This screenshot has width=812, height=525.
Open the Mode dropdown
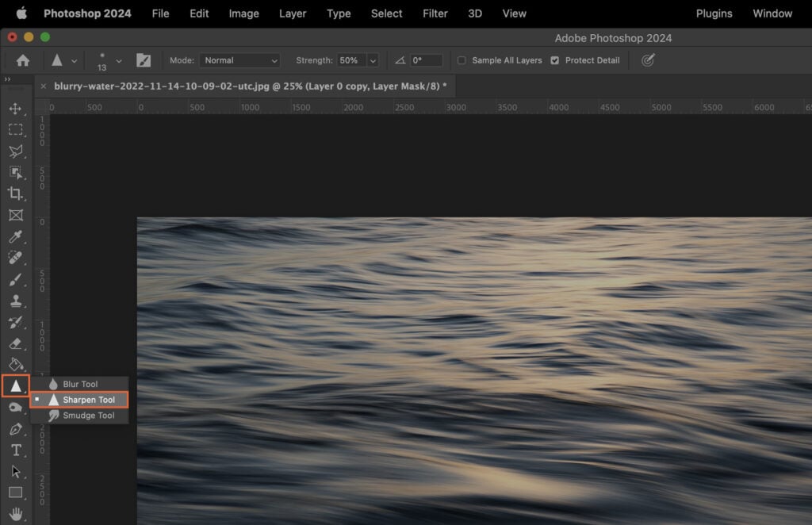pyautogui.click(x=239, y=59)
